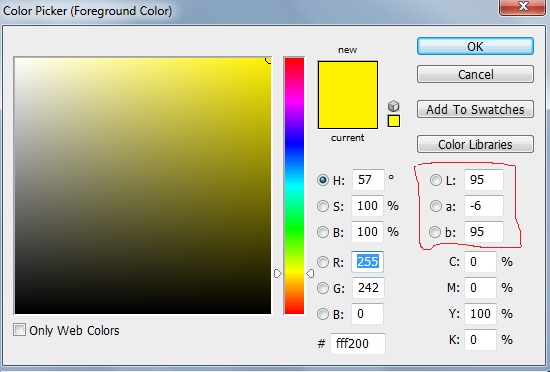Click the hex field fff200
The image size is (550, 372).
(x=358, y=344)
